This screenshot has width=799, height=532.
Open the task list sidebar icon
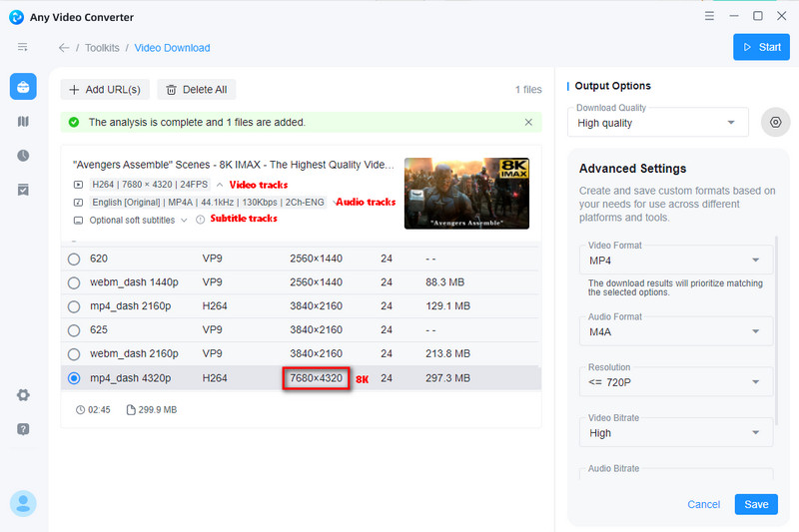tap(23, 190)
